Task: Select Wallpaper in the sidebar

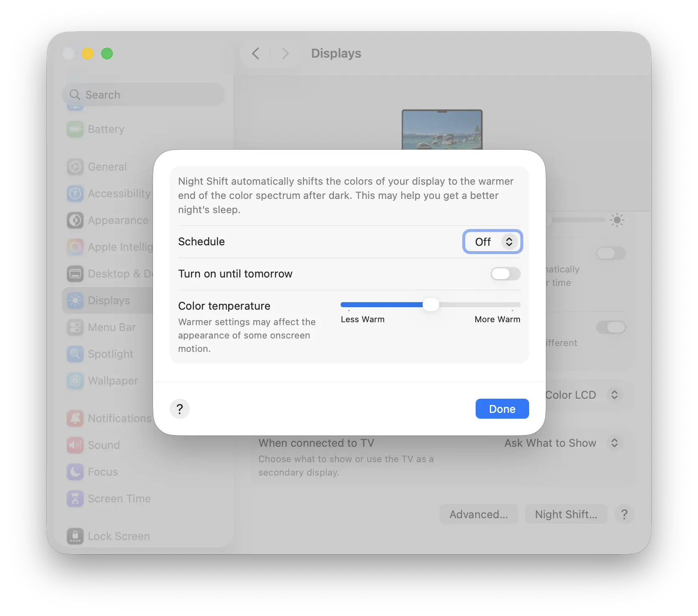Action: point(113,381)
